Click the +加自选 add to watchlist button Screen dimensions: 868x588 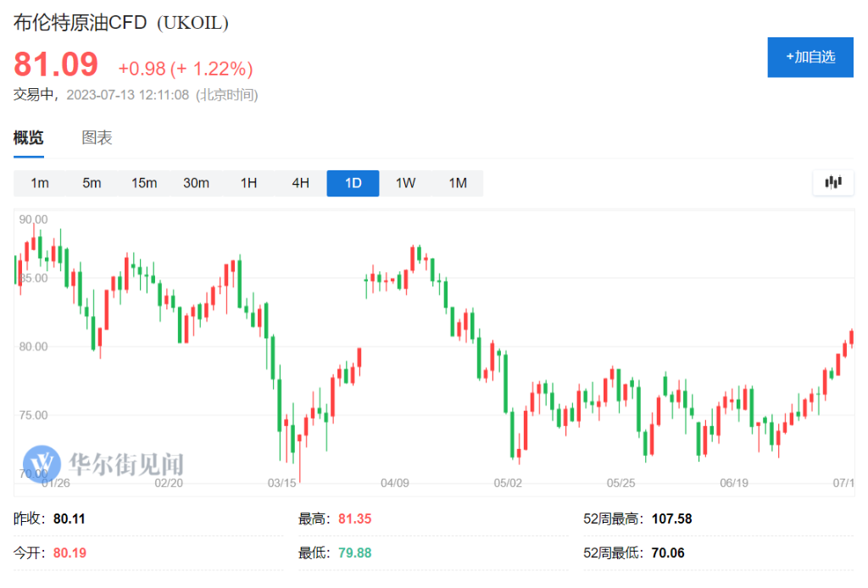810,58
